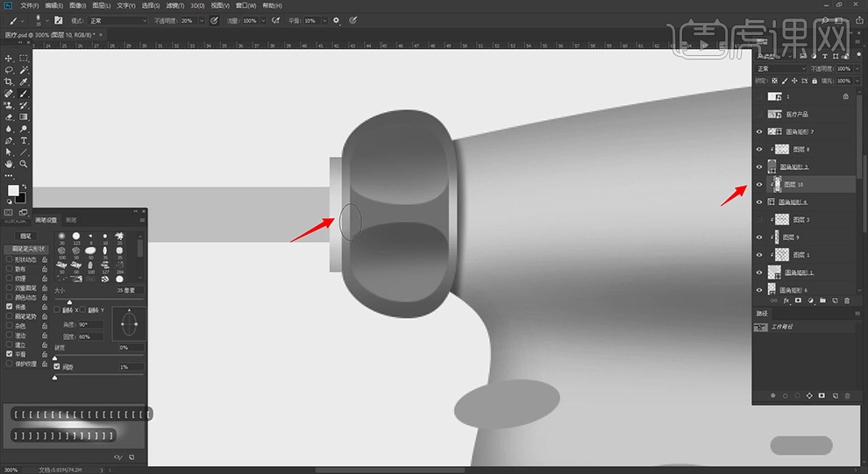Open the brush 模式 blend mode dropdown

(x=117, y=20)
